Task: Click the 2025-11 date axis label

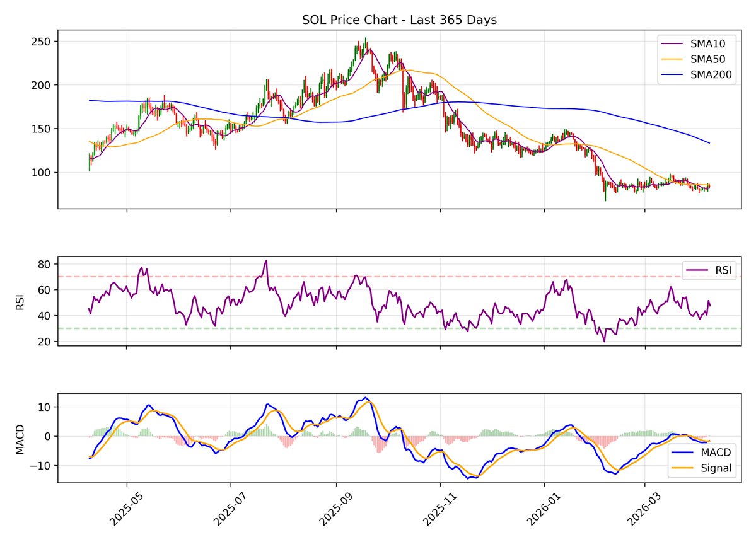Action: 440,508
